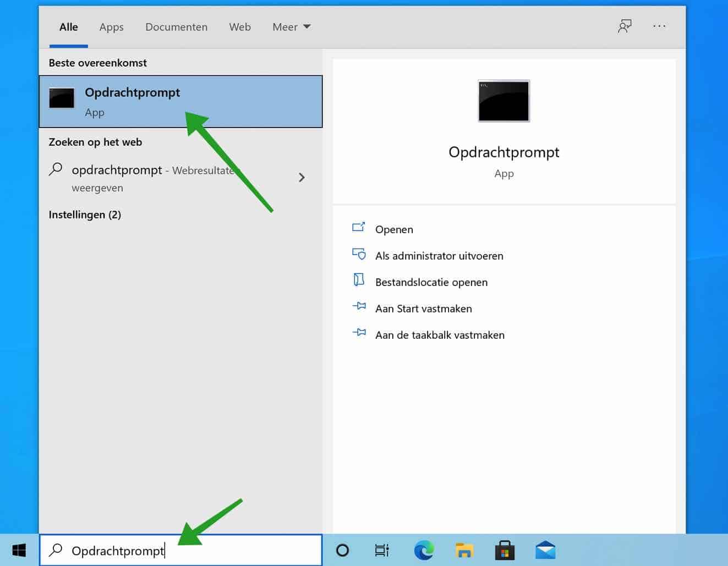This screenshot has height=566, width=728.
Task: Switch to the Apps tab
Action: pos(111,27)
